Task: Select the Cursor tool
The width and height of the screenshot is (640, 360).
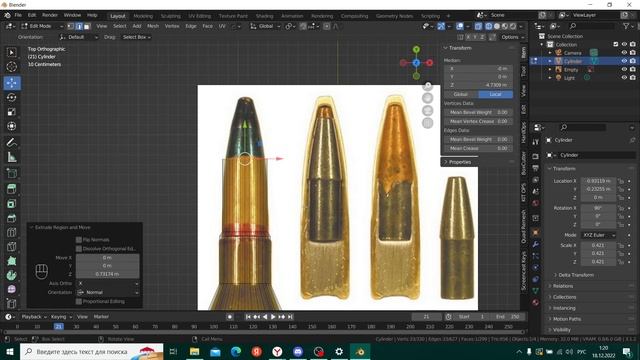Action: click(11, 67)
